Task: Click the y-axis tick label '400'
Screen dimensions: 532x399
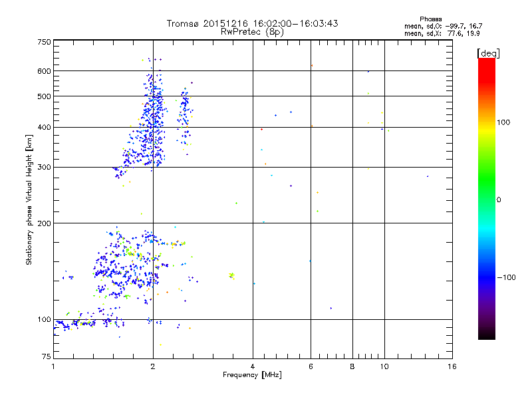Action: click(x=44, y=127)
